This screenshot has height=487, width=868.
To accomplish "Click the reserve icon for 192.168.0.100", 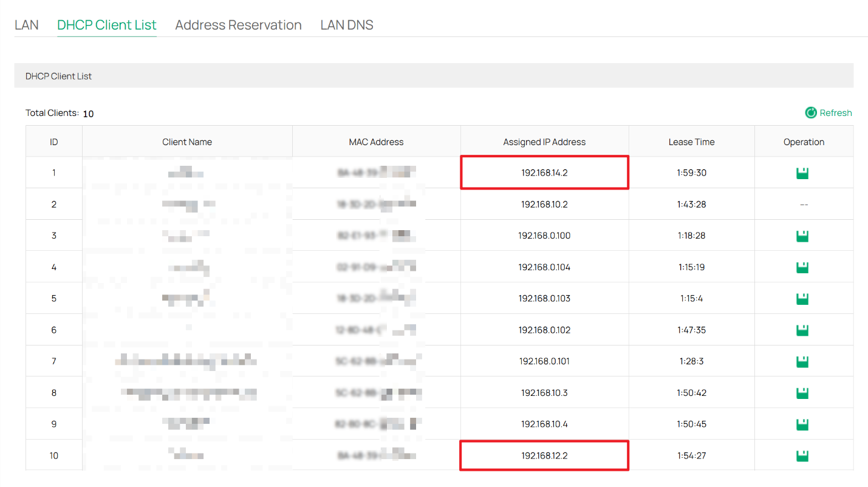I will point(802,236).
